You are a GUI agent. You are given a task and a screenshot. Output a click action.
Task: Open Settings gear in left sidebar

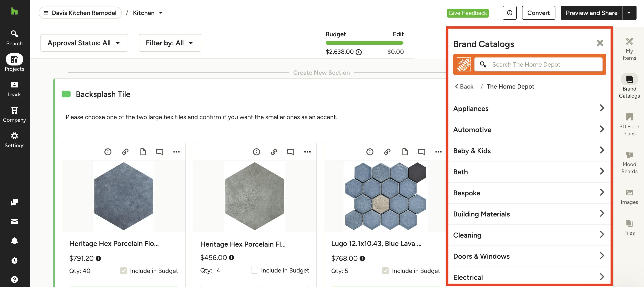(x=15, y=140)
